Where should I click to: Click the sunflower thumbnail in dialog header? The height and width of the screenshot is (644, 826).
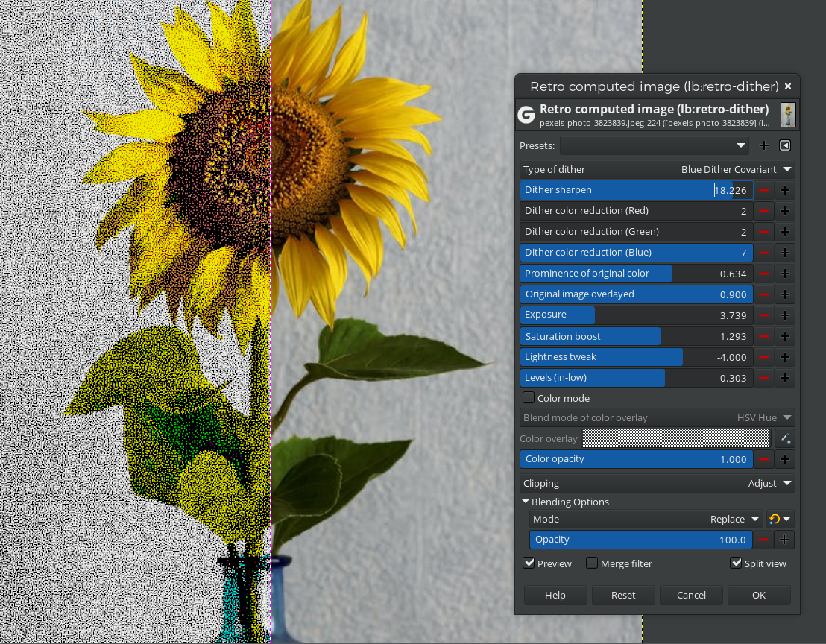tap(788, 115)
